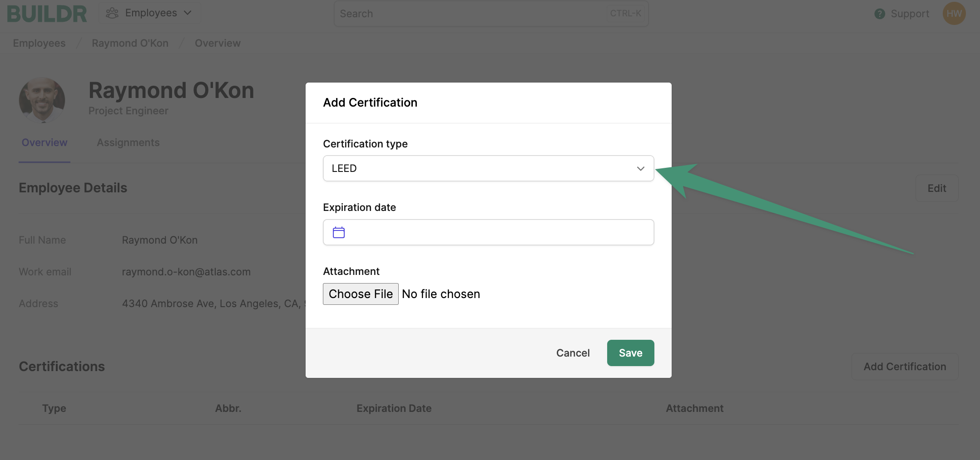Click the calendar icon in Expiration date
Viewport: 980px width, 460px height.
339,232
